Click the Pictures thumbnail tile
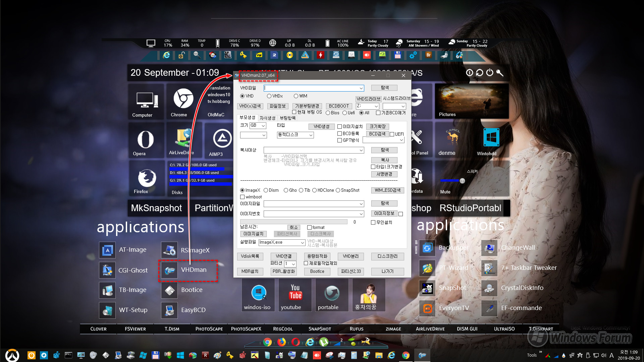The width and height of the screenshot is (644, 362). pos(472,101)
